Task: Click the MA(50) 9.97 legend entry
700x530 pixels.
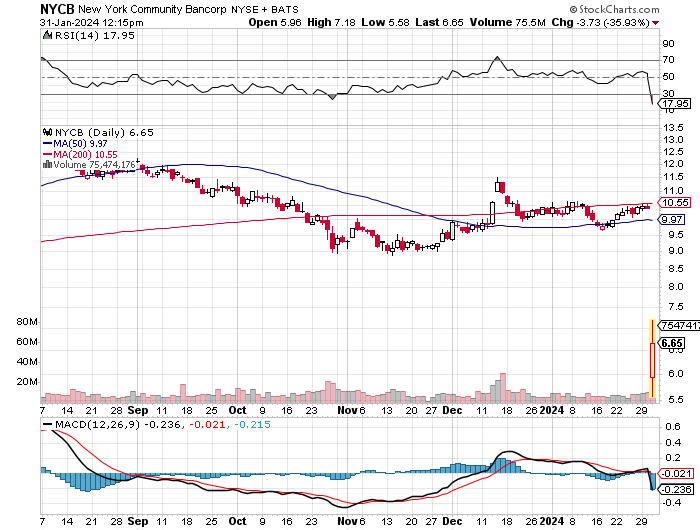Action: tap(75, 144)
